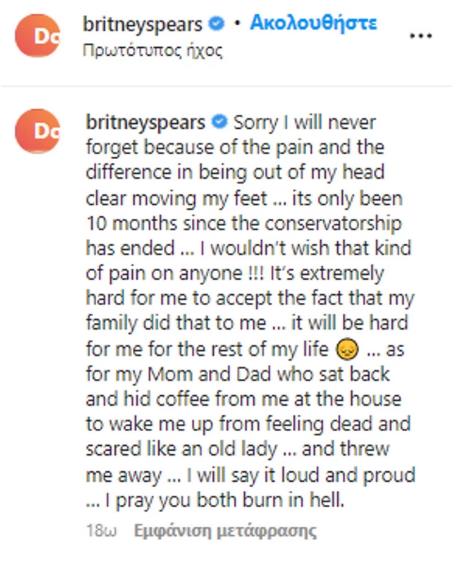458x562 pixels.
Task: Click the profile avatar beside the caption
Action: pos(37,131)
